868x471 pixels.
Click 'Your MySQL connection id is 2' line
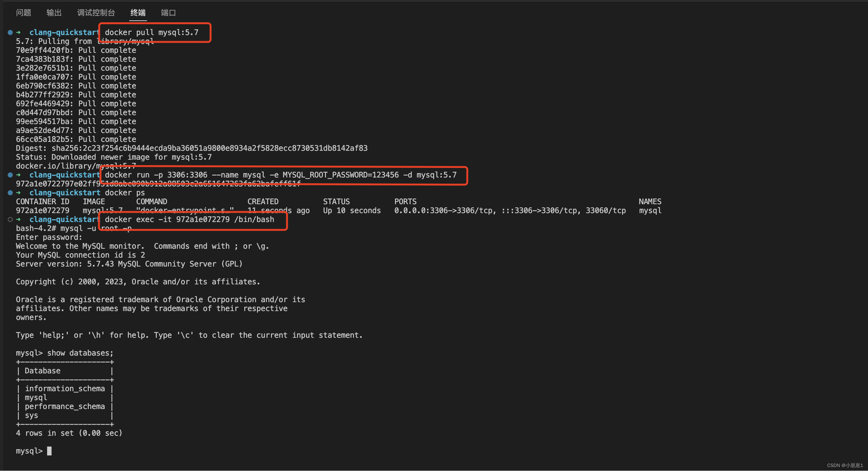click(x=80, y=255)
